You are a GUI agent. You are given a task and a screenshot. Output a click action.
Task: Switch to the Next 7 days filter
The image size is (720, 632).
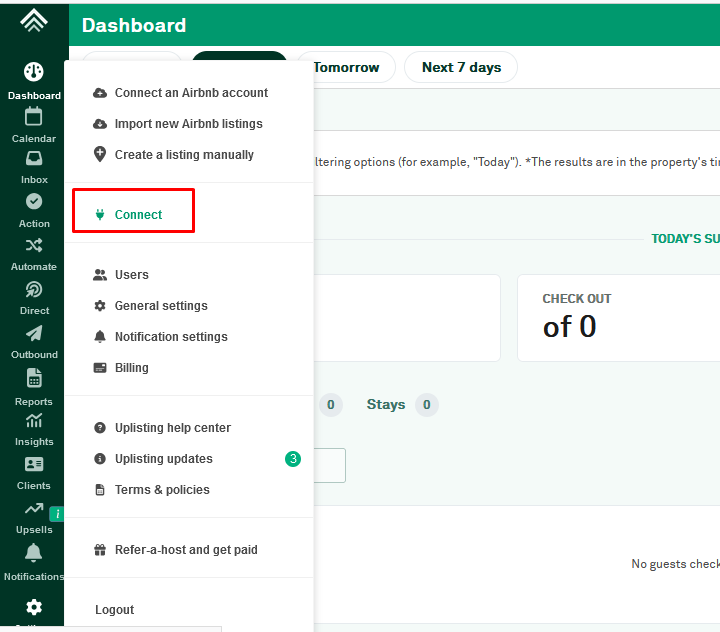[461, 68]
